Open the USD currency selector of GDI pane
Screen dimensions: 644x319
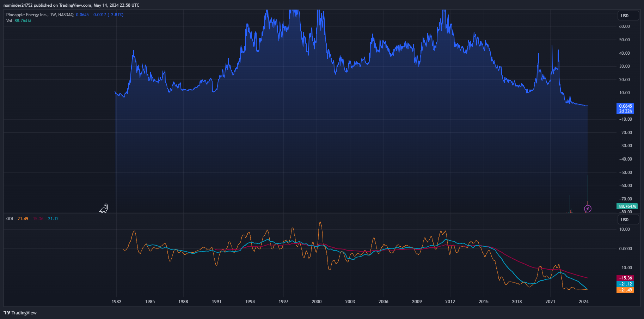(628, 219)
